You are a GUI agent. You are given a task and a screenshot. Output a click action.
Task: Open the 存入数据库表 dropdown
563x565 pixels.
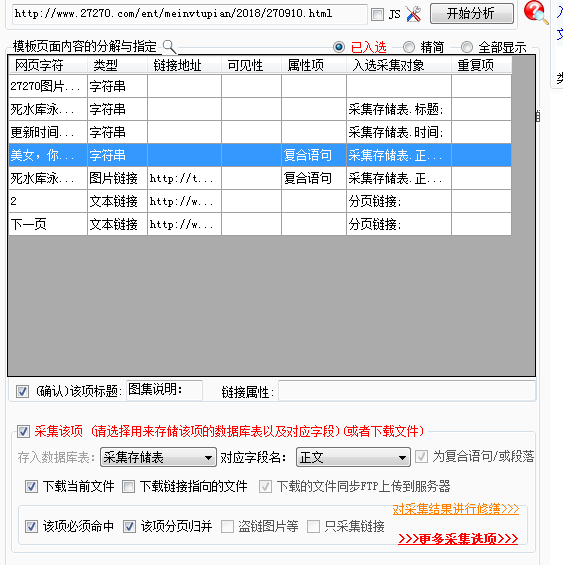point(158,457)
